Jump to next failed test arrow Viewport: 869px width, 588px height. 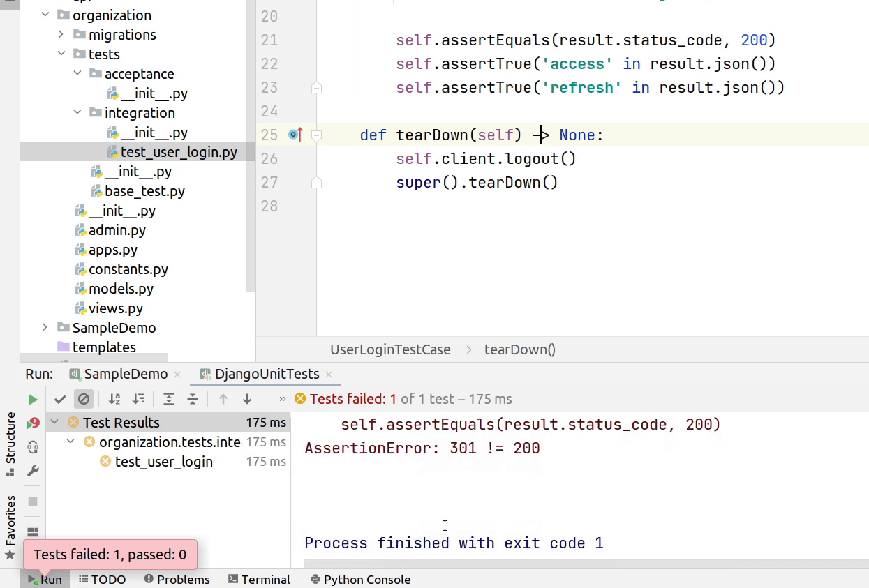click(x=247, y=399)
